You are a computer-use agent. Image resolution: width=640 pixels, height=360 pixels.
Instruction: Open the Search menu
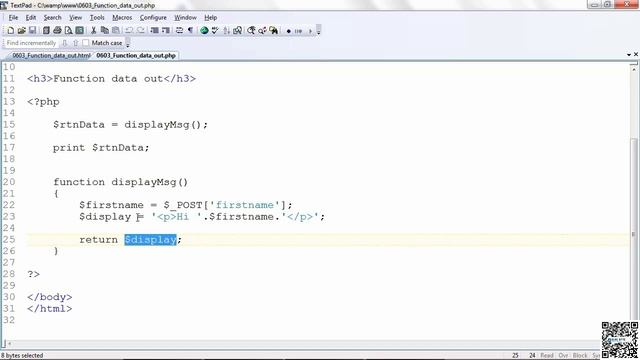coord(52,18)
